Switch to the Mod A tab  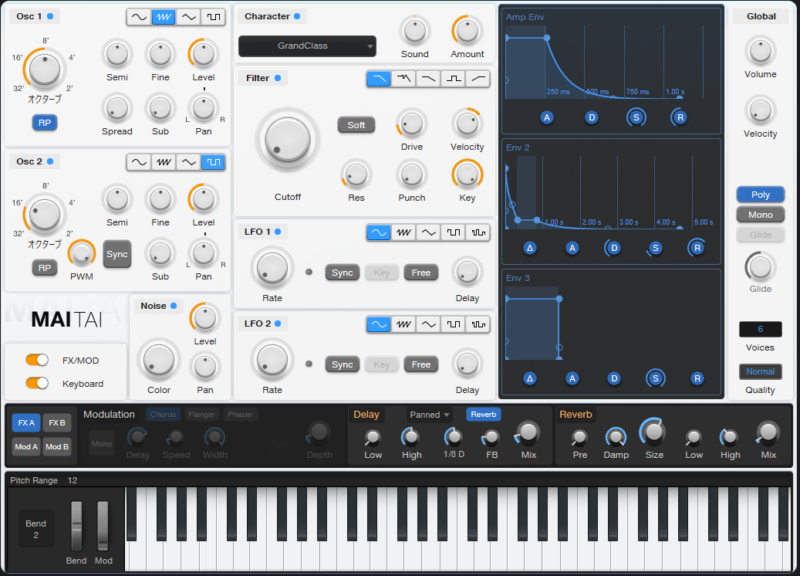coord(26,447)
